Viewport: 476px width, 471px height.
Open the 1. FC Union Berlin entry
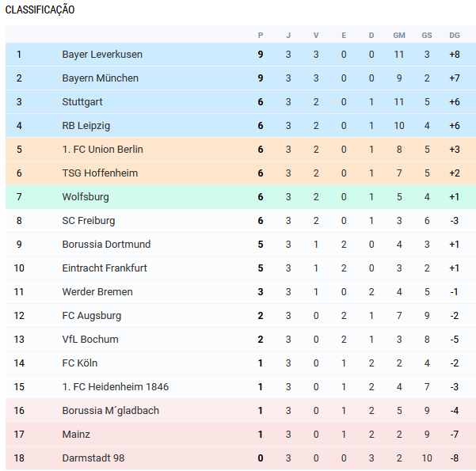102,150
